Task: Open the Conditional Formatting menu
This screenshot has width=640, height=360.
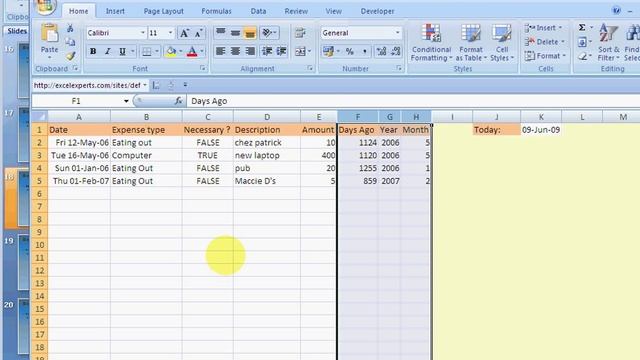Action: [x=431, y=42]
